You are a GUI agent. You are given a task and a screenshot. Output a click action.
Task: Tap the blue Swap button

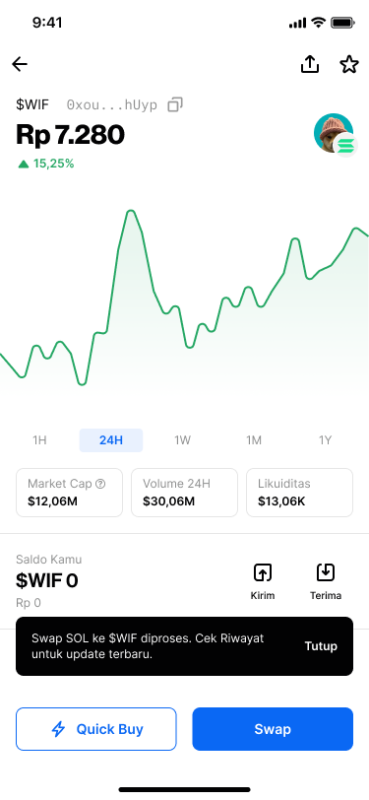click(273, 729)
